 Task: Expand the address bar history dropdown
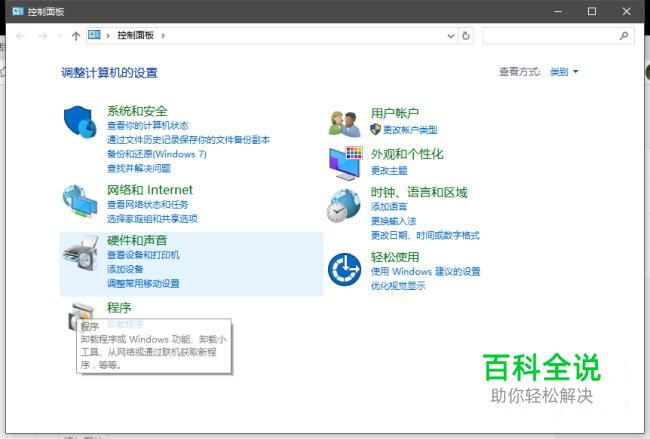click(451, 36)
